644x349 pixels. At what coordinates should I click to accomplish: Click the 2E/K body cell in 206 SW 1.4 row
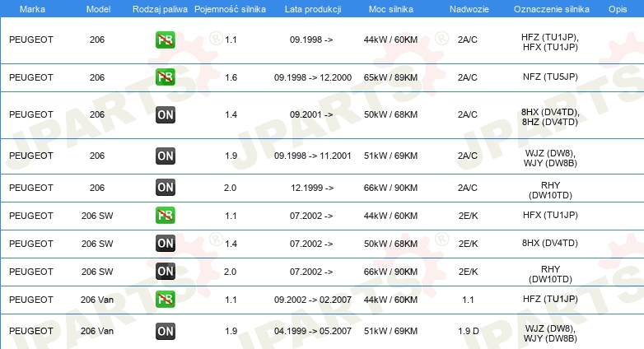[x=468, y=244]
